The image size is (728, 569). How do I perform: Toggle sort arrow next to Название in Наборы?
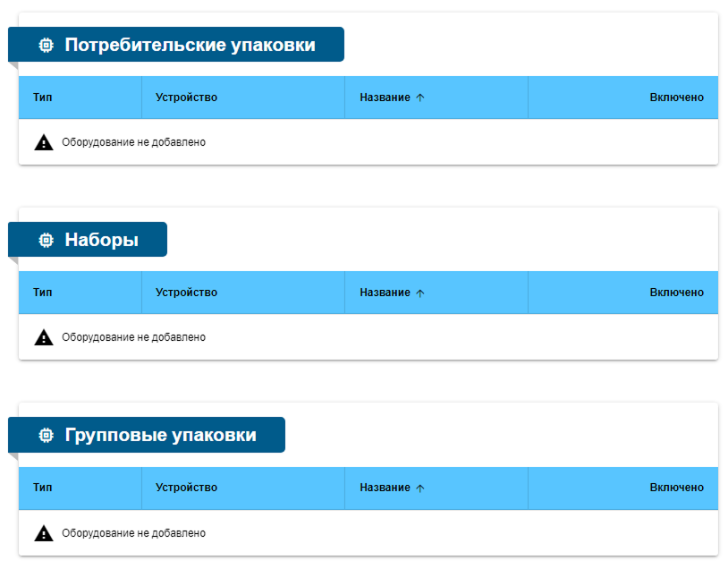[420, 293]
